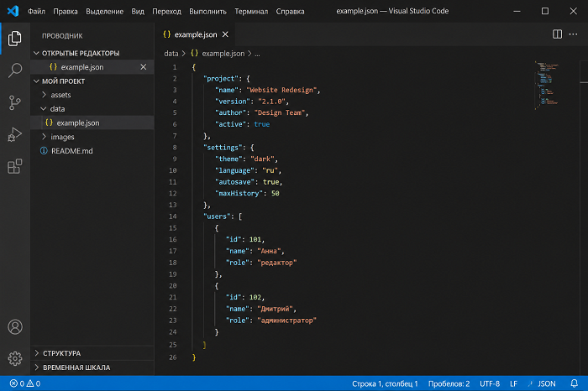The image size is (588, 391).
Task: Expand the images folder
Action: [44, 137]
